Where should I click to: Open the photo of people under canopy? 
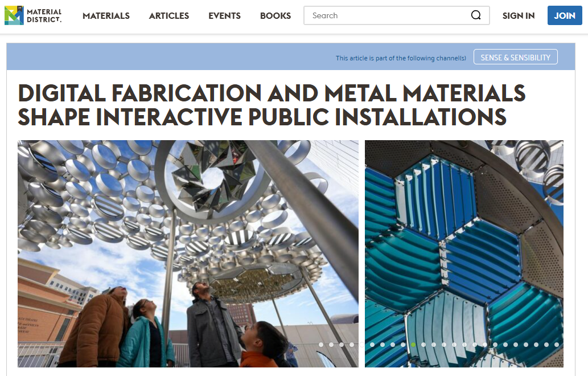click(x=188, y=254)
